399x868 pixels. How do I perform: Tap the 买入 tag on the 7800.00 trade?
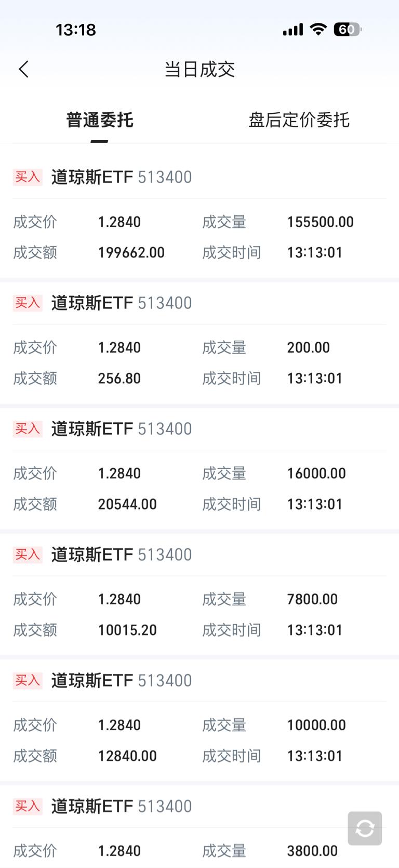coord(28,554)
